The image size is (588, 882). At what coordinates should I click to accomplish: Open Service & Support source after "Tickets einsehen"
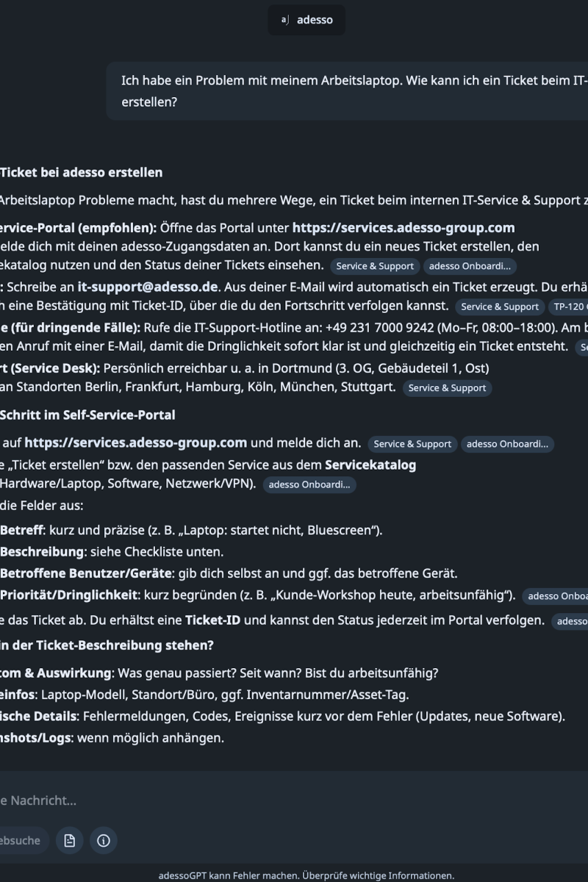375,266
